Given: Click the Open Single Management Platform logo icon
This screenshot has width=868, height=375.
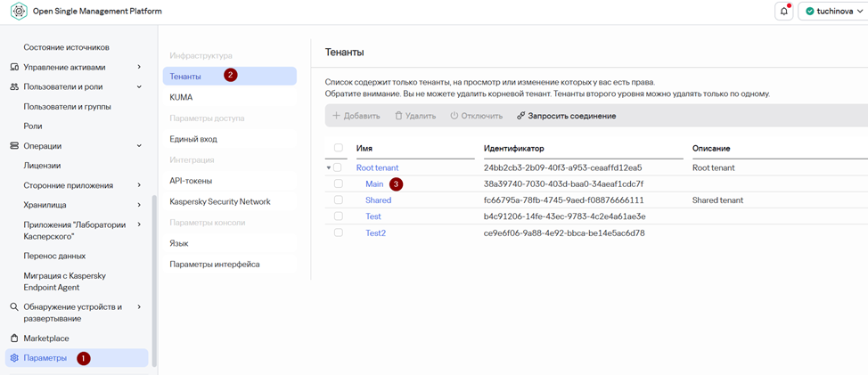Looking at the screenshot, I should pyautogui.click(x=18, y=11).
